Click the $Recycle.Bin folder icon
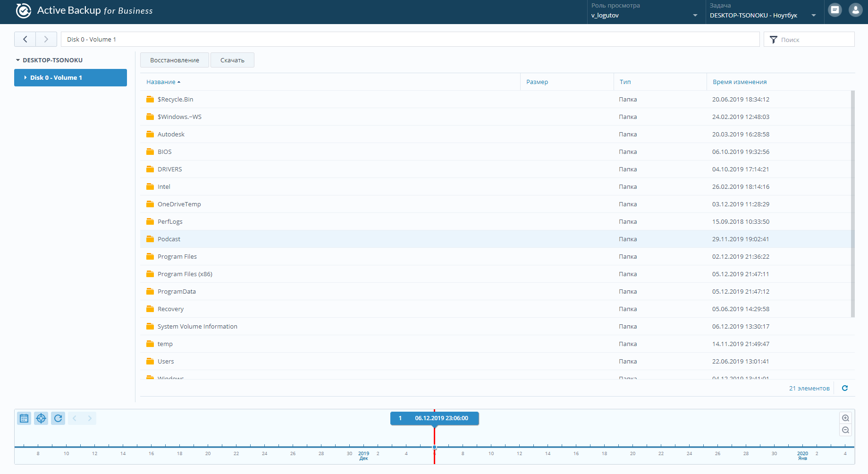This screenshot has height=474, width=868. [x=150, y=99]
